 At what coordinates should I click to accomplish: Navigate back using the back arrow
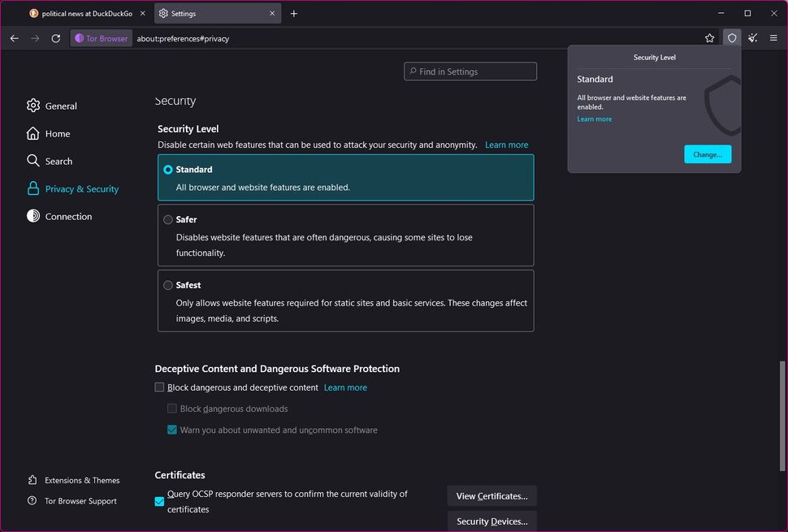14,38
